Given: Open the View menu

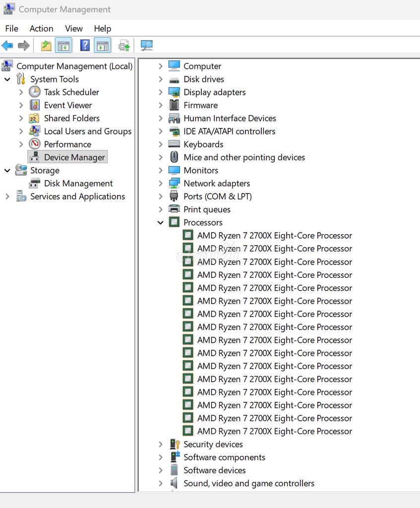Looking at the screenshot, I should point(74,28).
